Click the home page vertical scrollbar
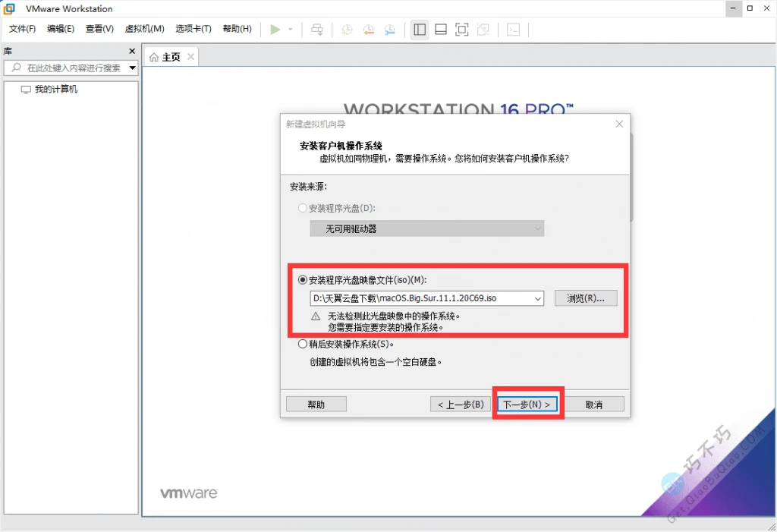This screenshot has height=532, width=777. click(x=632, y=177)
